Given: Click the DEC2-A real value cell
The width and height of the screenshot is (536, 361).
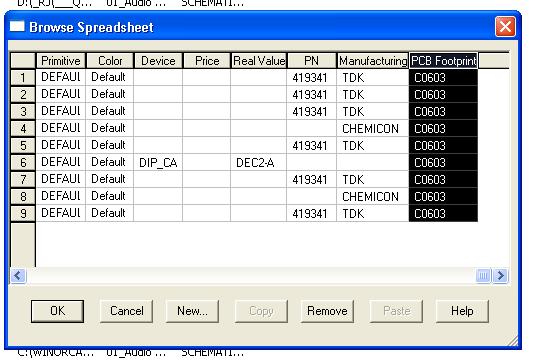Looking at the screenshot, I should point(258,163).
